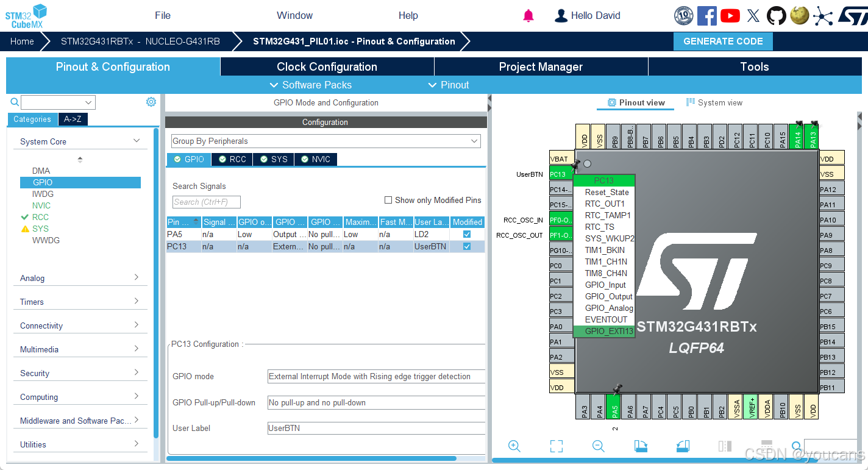
Task: Click the STM32CubeMX logo
Action: pos(26,16)
